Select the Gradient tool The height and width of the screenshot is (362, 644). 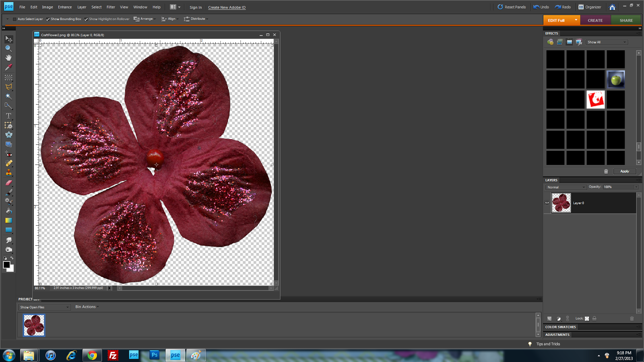[8, 220]
